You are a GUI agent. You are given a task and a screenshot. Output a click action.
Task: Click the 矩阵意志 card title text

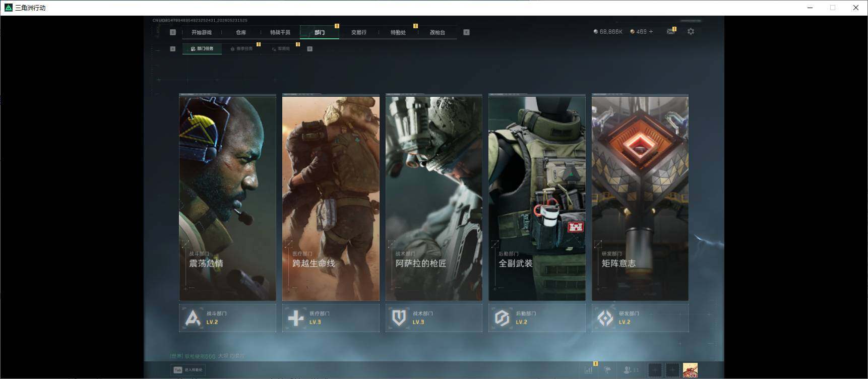click(x=618, y=263)
